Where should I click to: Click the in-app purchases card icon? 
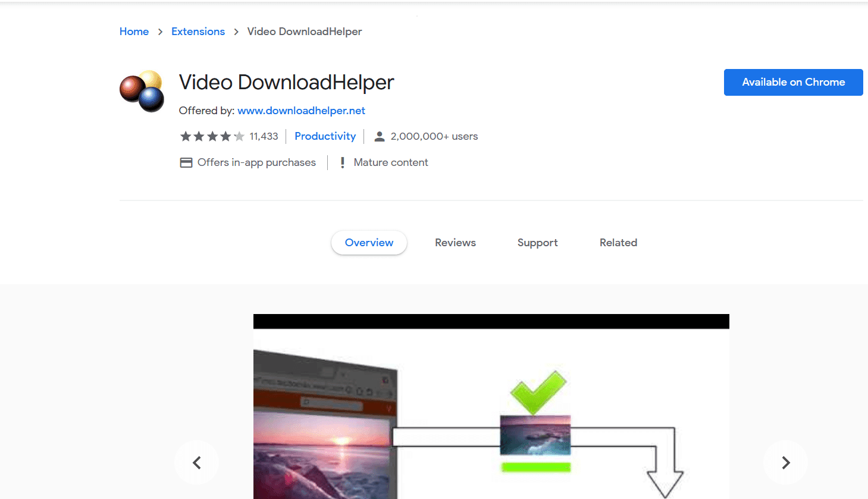[x=186, y=163]
